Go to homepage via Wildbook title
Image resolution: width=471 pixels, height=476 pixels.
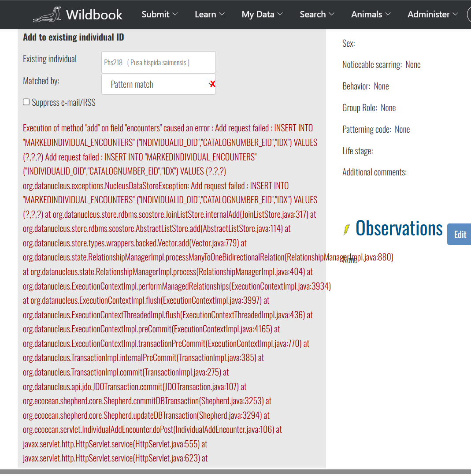pyautogui.click(x=94, y=15)
